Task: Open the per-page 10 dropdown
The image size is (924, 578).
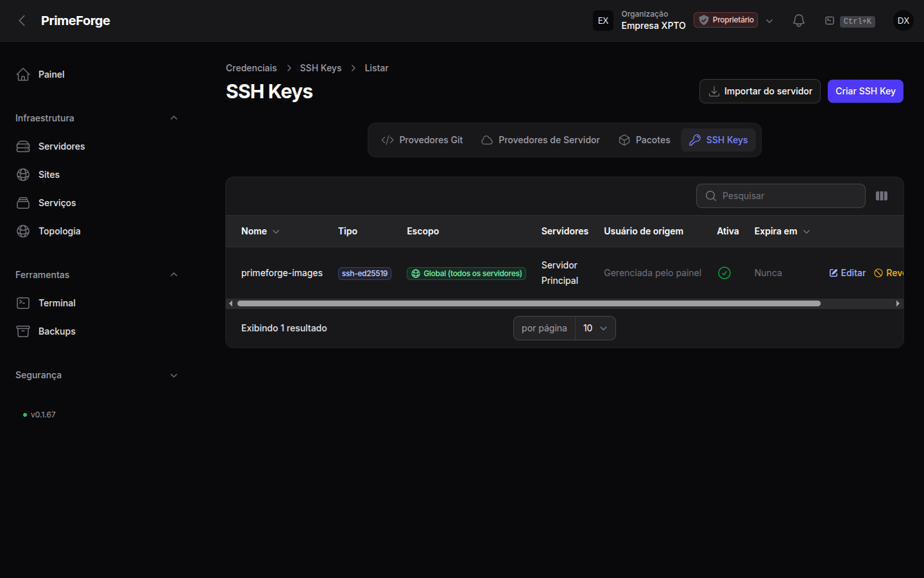Action: point(595,328)
